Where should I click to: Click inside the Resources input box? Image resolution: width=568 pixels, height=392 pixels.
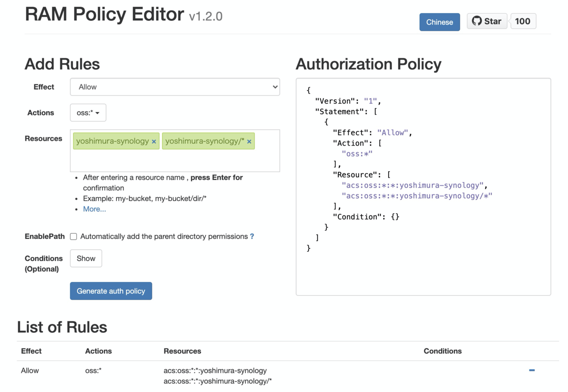[175, 161]
